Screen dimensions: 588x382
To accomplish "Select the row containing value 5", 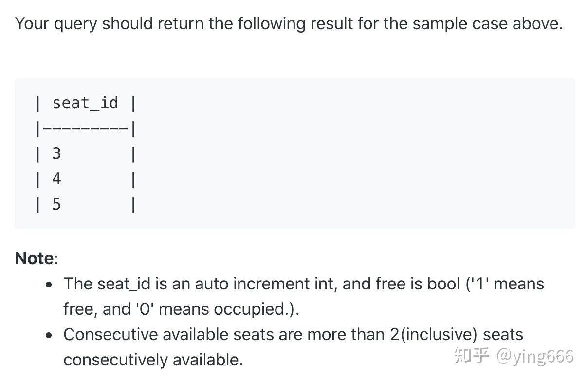I will 85,204.
